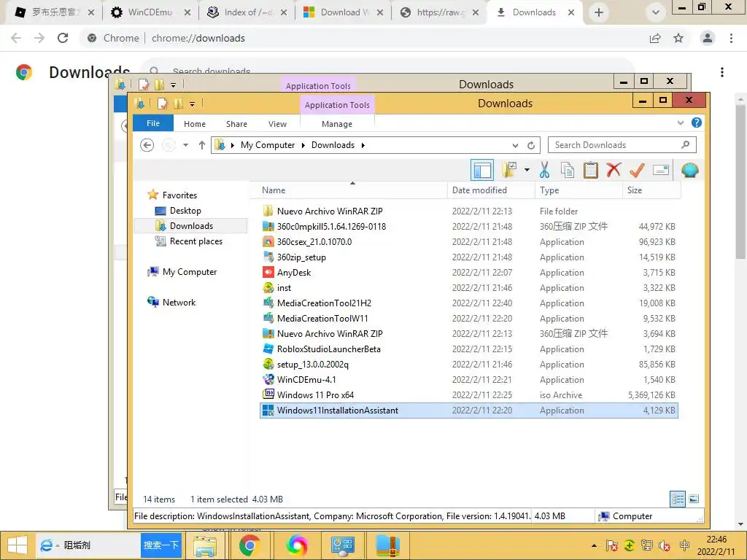Select Downloads in Favorites sidebar
Viewport: 747px width, 560px height.
(x=191, y=226)
